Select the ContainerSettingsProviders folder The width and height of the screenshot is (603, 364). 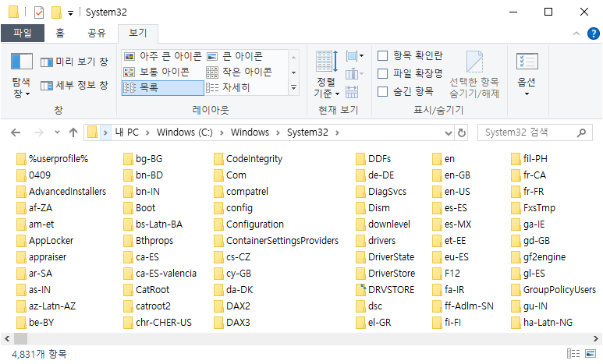pos(276,241)
